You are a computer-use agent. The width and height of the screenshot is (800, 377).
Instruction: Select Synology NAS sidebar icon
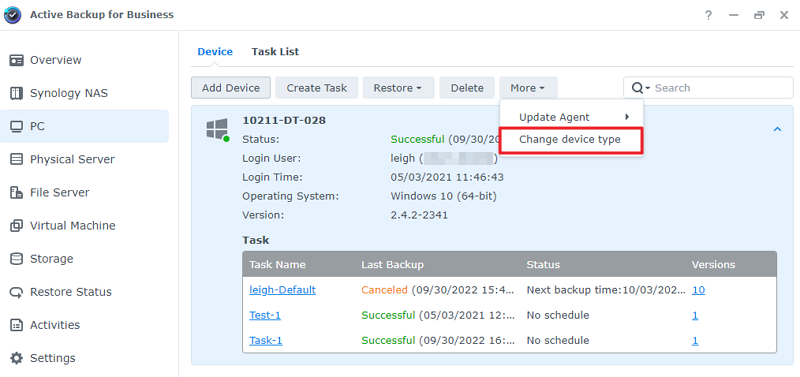click(16, 93)
